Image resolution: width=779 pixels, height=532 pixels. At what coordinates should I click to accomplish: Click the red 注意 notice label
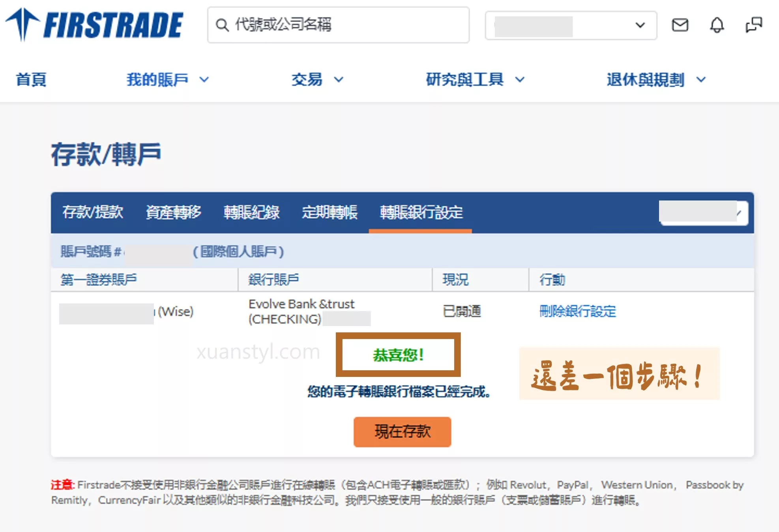[62, 485]
